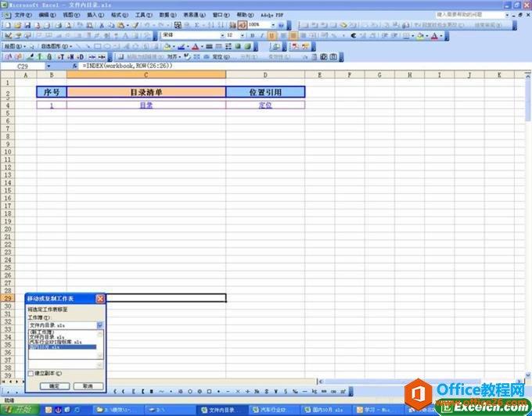This screenshot has height=416, width=532.
Task: Click the '定位' hyperlink in column D
Action: (265, 105)
